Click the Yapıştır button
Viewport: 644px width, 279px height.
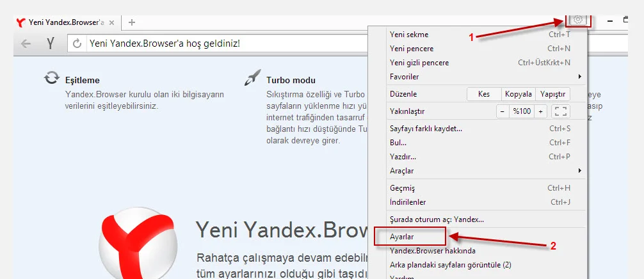click(552, 94)
